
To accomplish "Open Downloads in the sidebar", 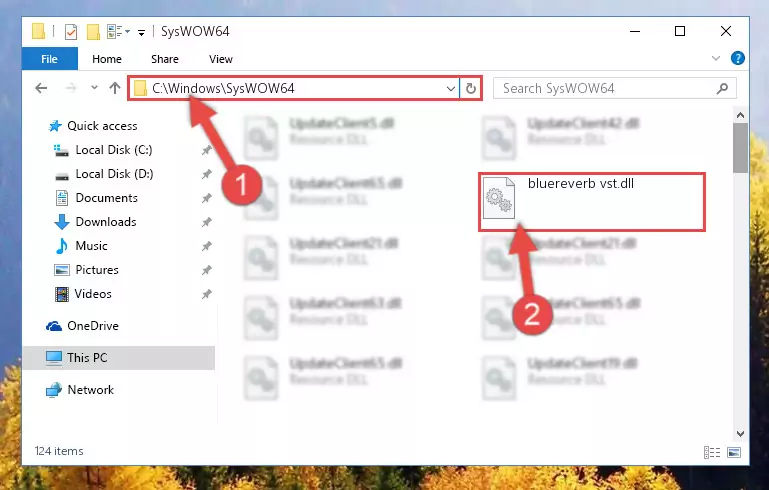I will [x=105, y=222].
